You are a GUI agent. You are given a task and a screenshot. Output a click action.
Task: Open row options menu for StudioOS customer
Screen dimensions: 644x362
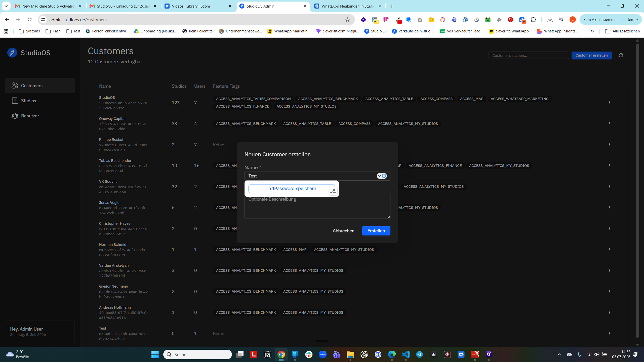(x=609, y=103)
